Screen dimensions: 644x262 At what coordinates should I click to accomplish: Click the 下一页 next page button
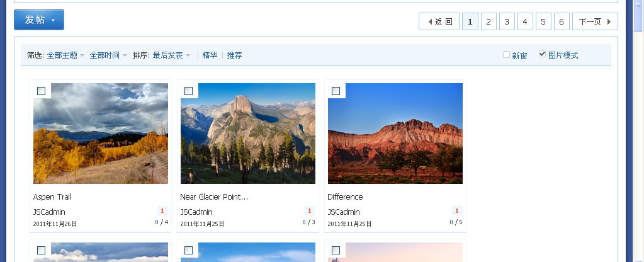click(x=595, y=21)
